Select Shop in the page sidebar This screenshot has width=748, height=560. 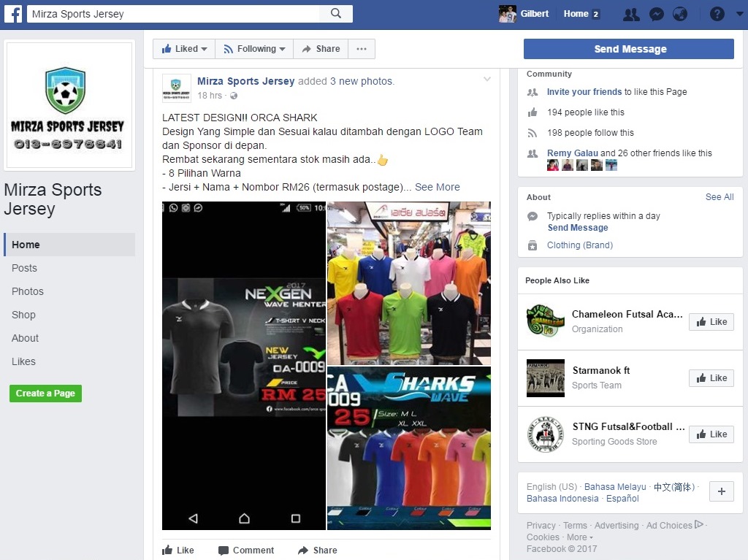pyautogui.click(x=23, y=315)
